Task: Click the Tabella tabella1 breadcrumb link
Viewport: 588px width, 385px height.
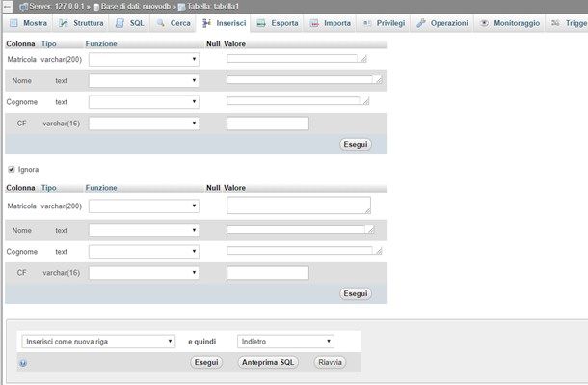Action: (x=213, y=7)
